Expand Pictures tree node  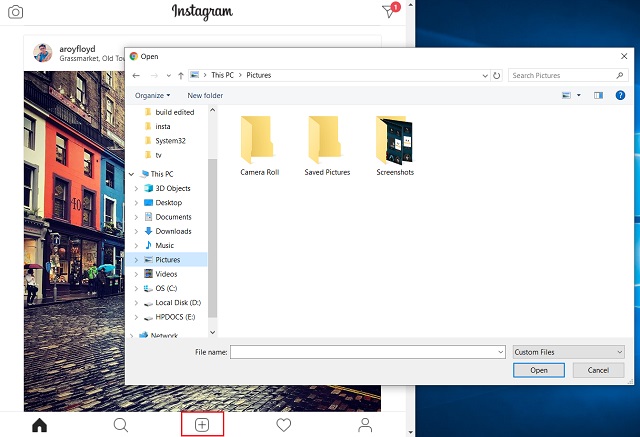(x=136, y=260)
